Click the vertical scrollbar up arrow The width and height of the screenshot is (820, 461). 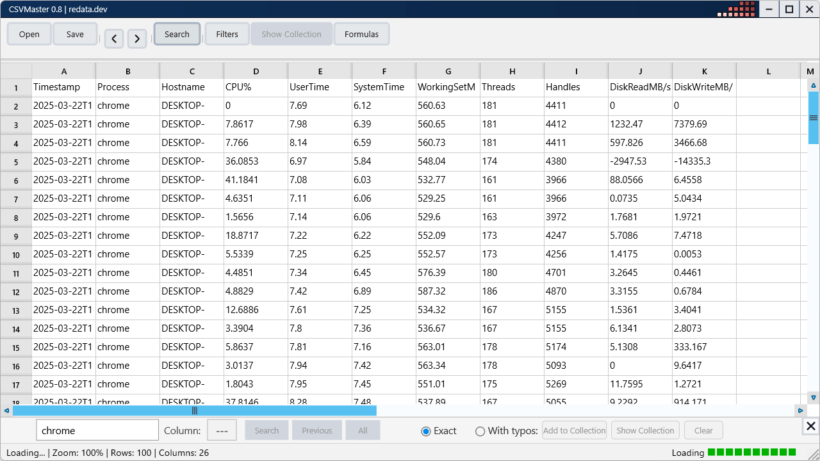tap(812, 87)
